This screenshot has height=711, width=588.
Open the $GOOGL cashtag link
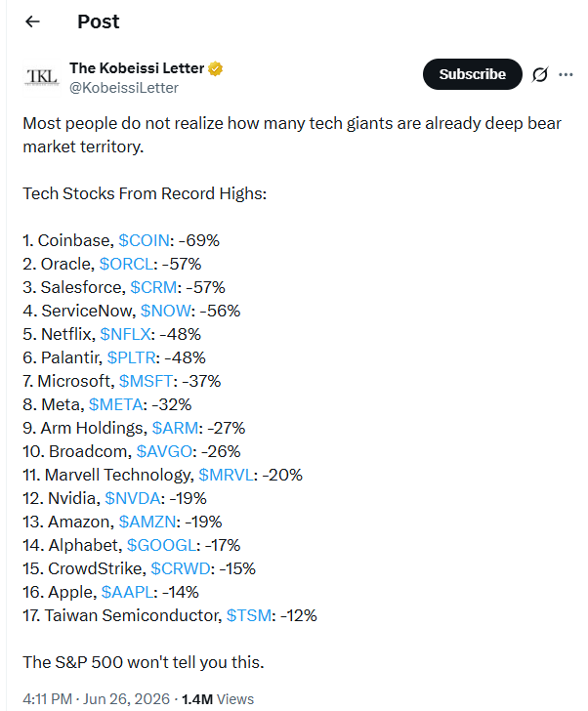(161, 545)
